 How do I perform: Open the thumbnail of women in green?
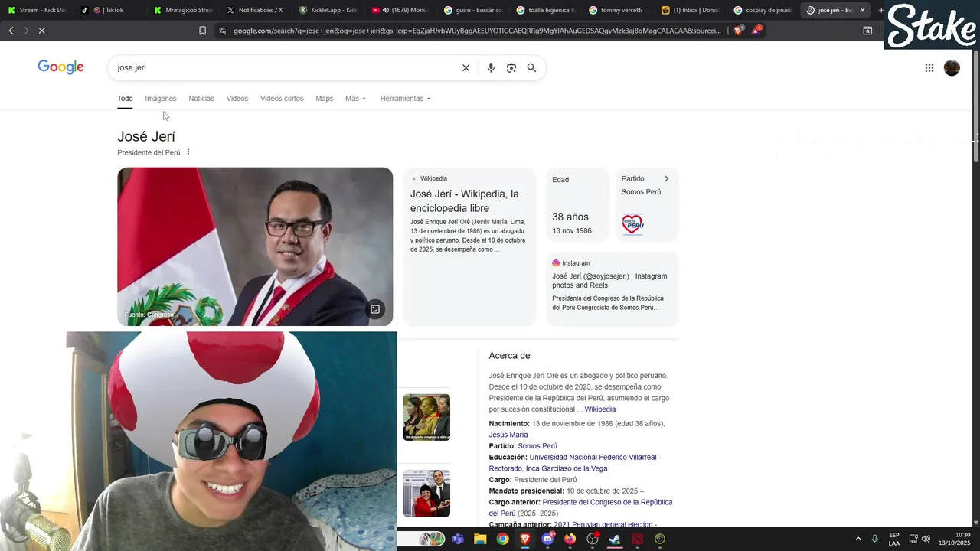426,417
